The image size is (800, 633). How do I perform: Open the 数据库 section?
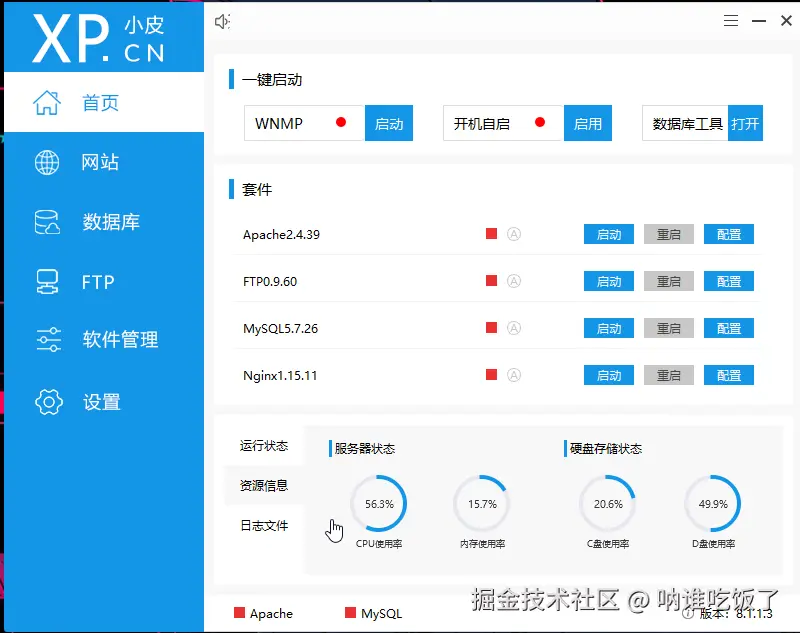pos(104,222)
